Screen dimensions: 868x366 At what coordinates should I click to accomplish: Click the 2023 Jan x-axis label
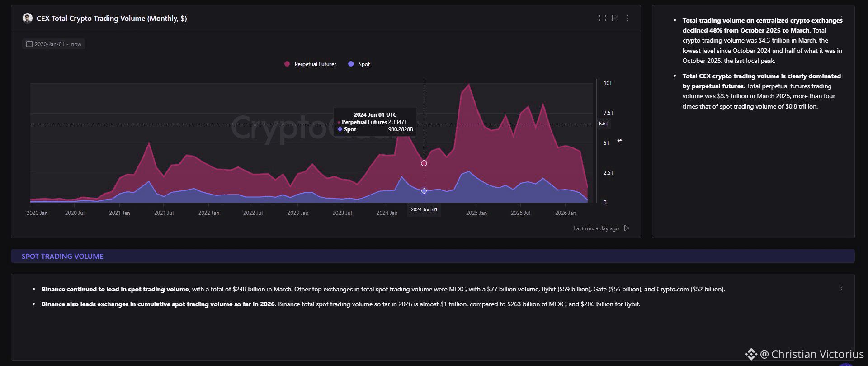(x=298, y=213)
